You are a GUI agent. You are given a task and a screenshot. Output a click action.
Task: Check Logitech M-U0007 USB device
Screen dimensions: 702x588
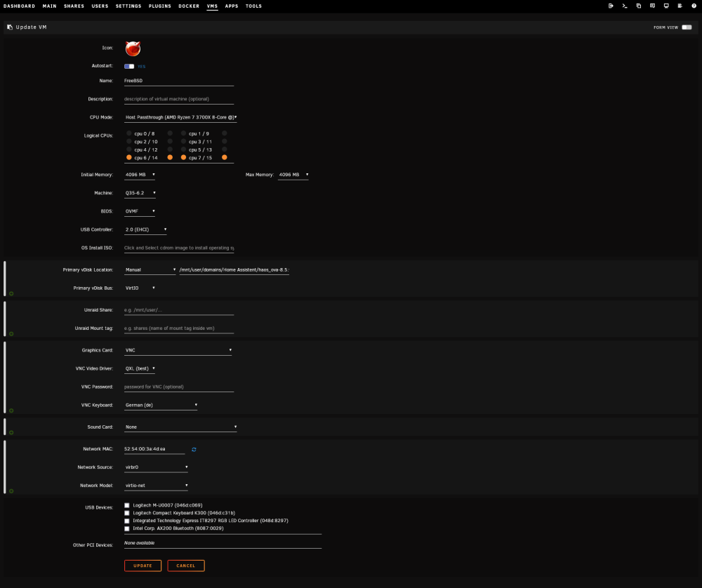point(126,505)
